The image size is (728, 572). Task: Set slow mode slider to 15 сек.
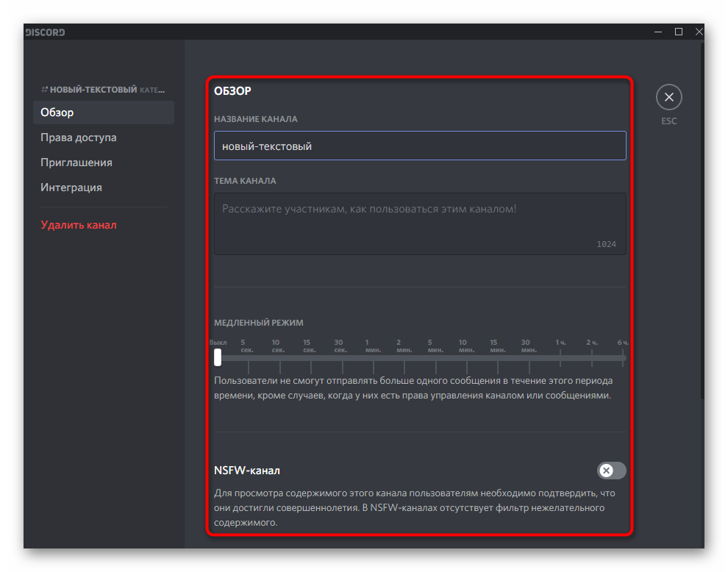(311, 358)
